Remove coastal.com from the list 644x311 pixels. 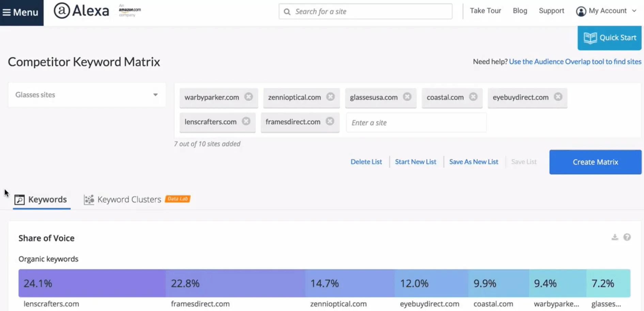tap(473, 97)
